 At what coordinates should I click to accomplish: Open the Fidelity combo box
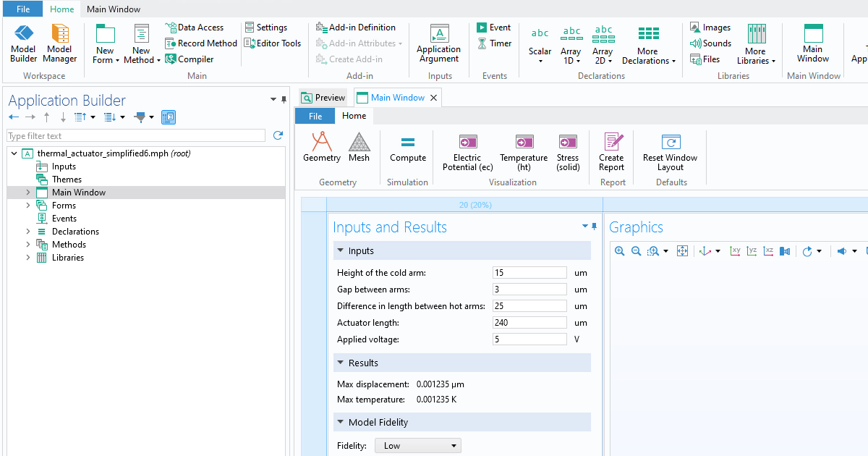(x=418, y=446)
